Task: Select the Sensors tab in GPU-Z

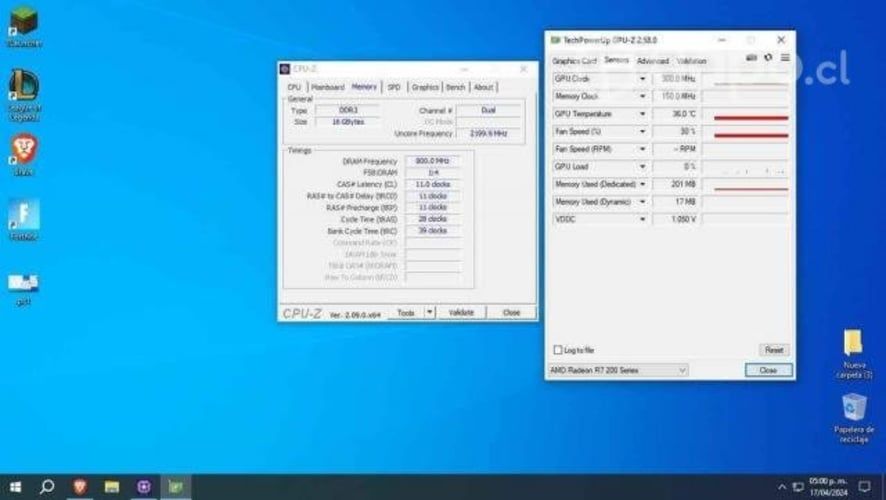Action: 616,60
